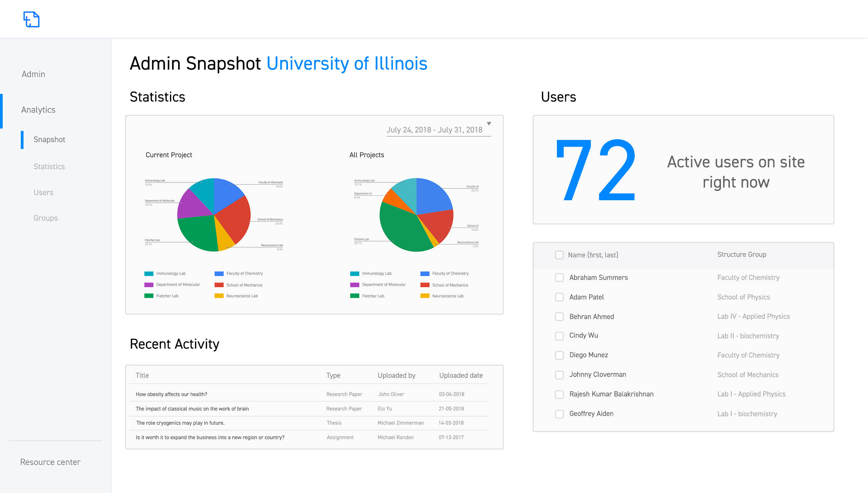Click the Neuroscience Lab legend icon
This screenshot has height=493, width=868.
(x=219, y=296)
